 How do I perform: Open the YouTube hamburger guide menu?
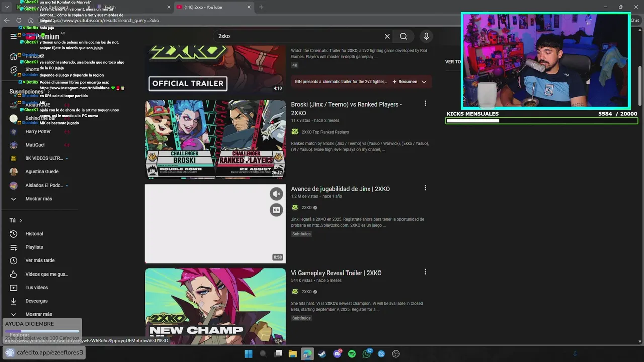[x=13, y=36]
